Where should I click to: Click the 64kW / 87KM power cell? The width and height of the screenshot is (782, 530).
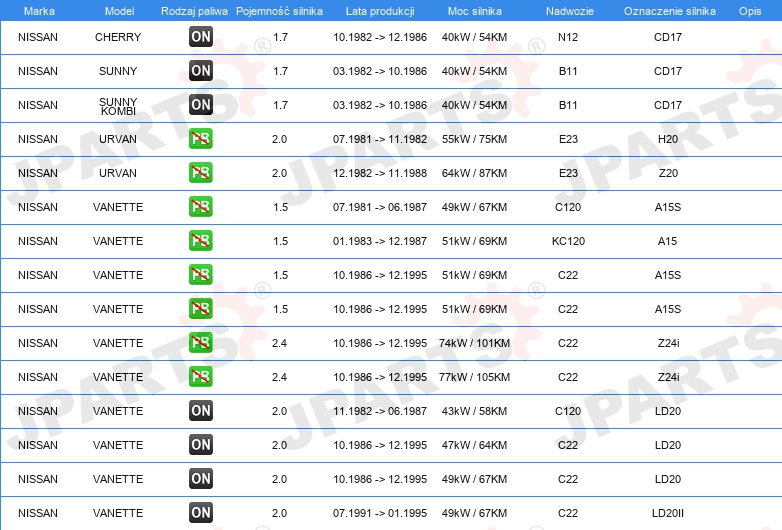[x=474, y=173]
